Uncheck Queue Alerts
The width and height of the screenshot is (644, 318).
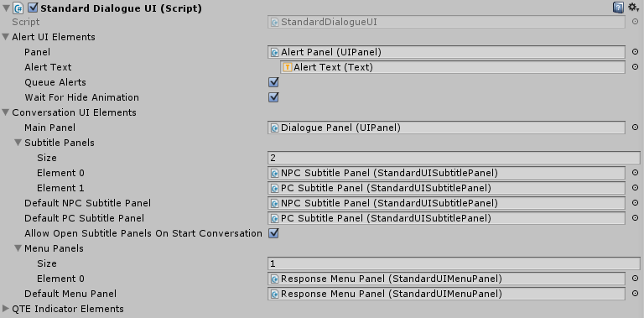273,82
